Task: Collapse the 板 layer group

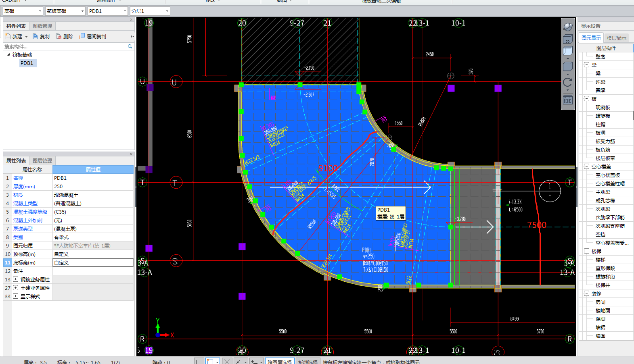Action: pyautogui.click(x=586, y=98)
